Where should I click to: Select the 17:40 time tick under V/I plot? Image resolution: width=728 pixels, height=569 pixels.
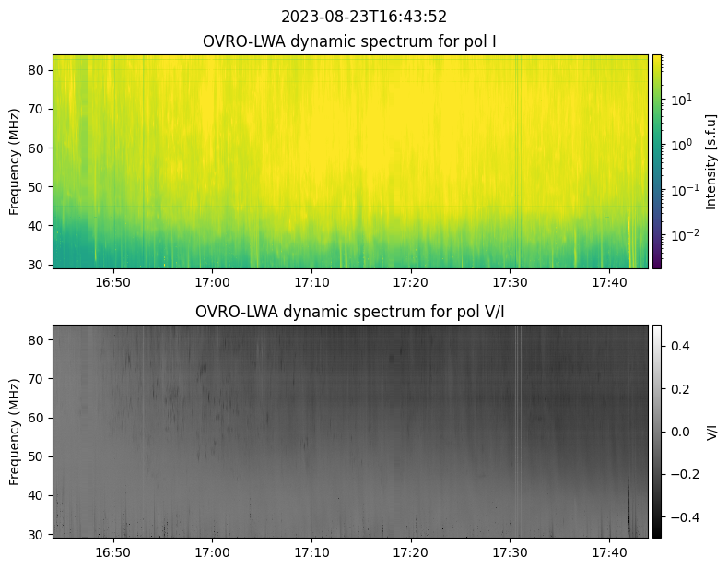608,551
